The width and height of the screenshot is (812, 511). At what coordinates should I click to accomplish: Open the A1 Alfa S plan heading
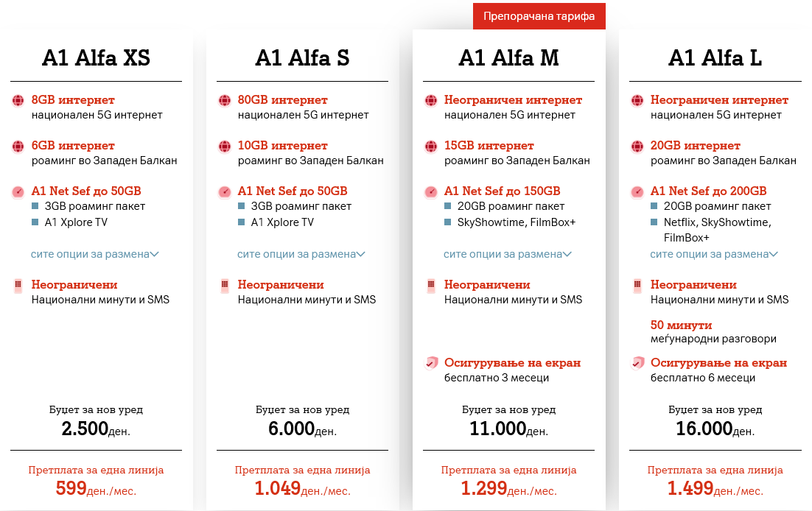click(x=302, y=58)
